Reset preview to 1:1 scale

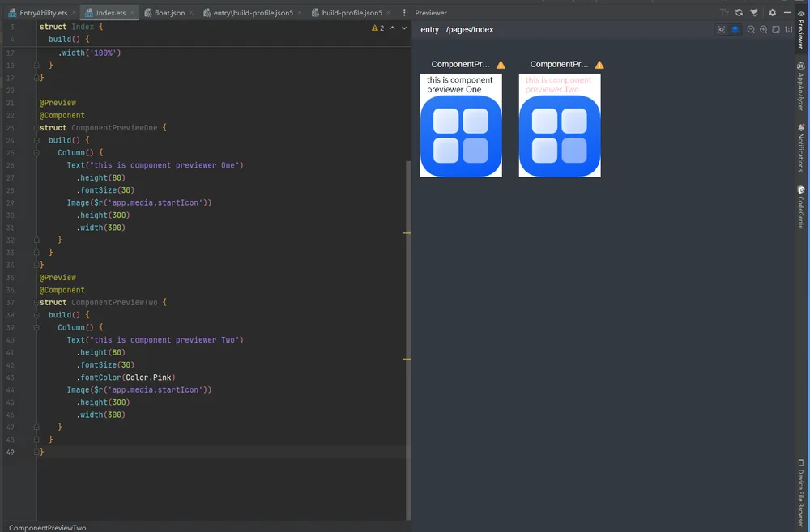pos(788,29)
